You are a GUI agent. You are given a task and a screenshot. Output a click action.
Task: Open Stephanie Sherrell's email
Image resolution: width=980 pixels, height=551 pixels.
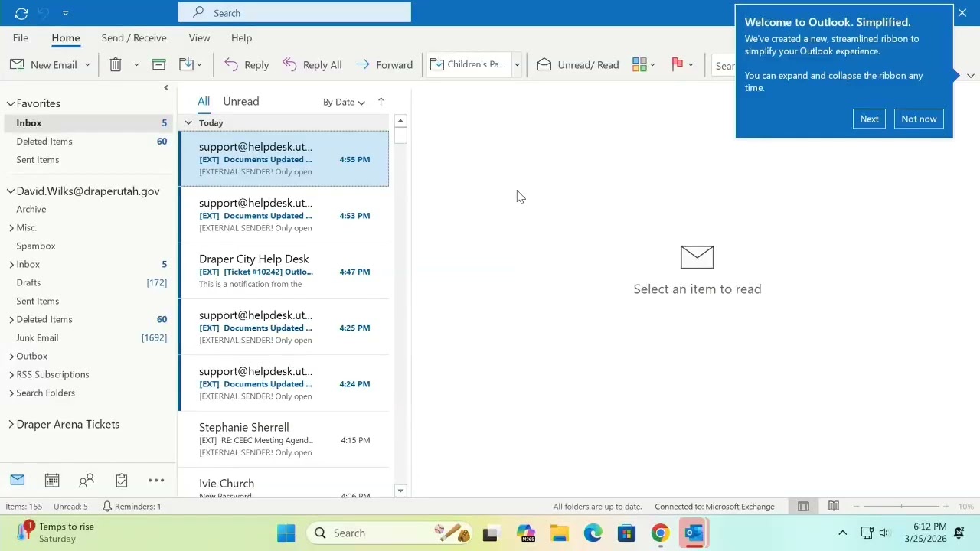click(283, 439)
